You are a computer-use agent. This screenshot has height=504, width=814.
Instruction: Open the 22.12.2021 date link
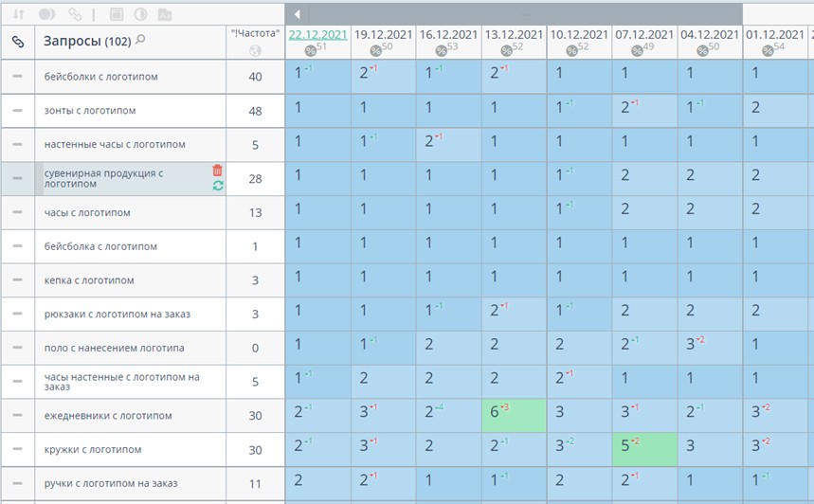coord(317,34)
